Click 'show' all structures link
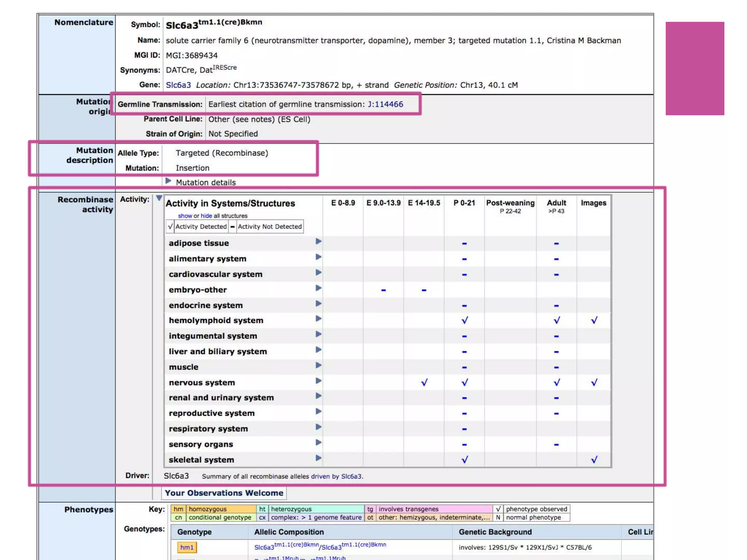This screenshot has height=560, width=747. pyautogui.click(x=185, y=216)
